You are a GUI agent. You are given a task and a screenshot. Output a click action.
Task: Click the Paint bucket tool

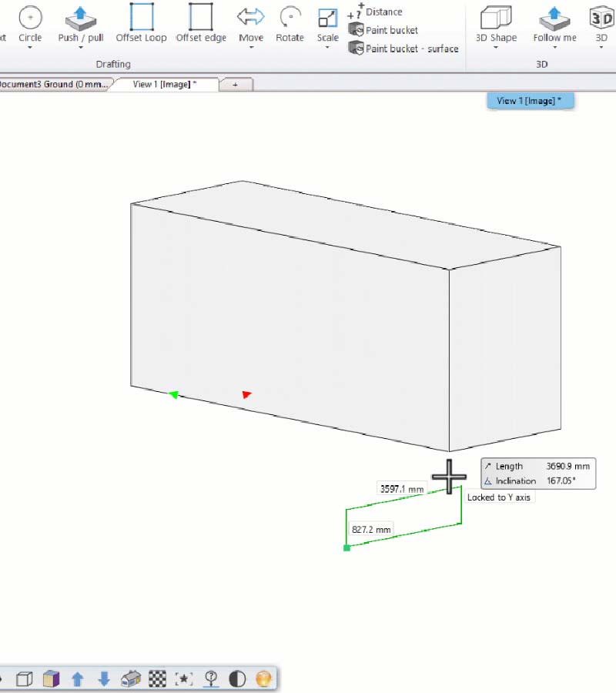[x=383, y=30]
